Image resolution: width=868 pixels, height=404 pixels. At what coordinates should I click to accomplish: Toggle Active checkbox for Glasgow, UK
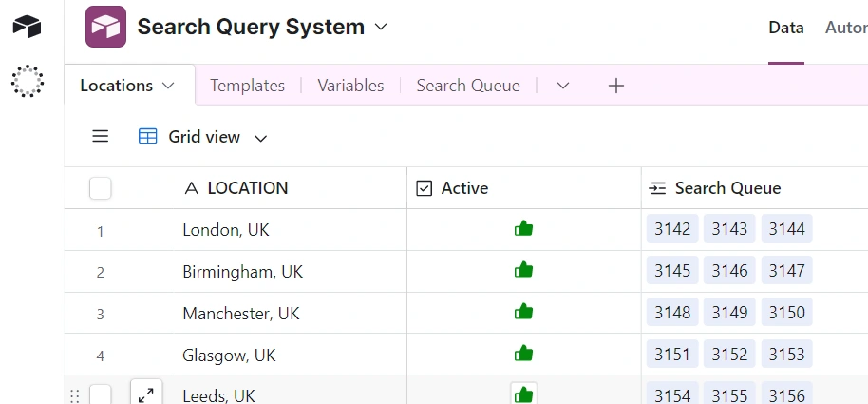point(523,355)
